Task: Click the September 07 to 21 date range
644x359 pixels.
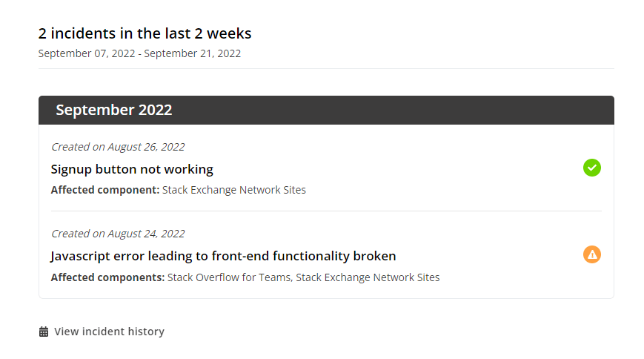Action: pos(139,53)
